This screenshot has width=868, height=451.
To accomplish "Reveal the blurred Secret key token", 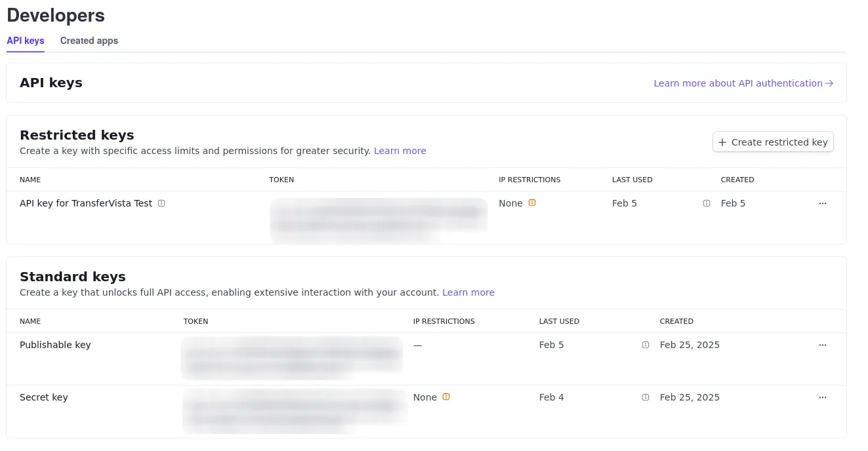I will [294, 410].
